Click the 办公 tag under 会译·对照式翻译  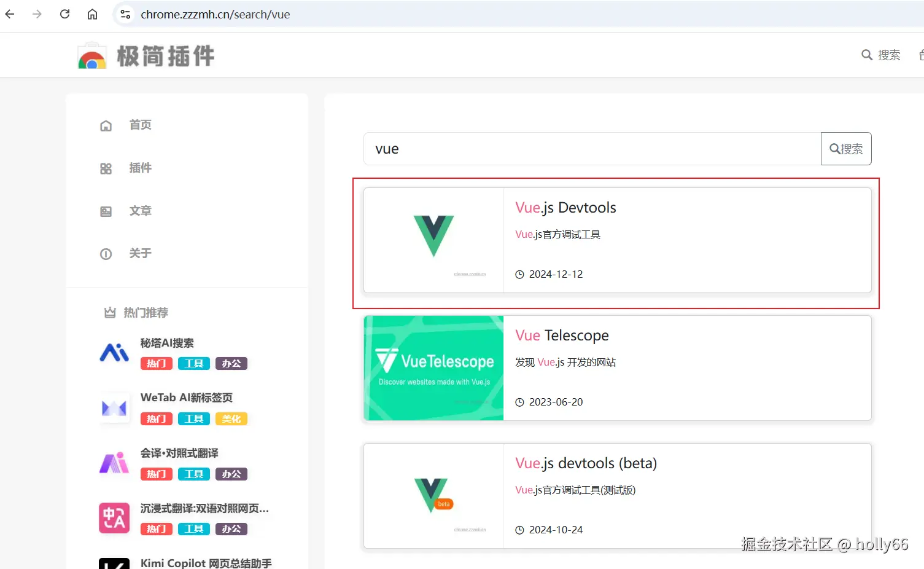tap(231, 474)
